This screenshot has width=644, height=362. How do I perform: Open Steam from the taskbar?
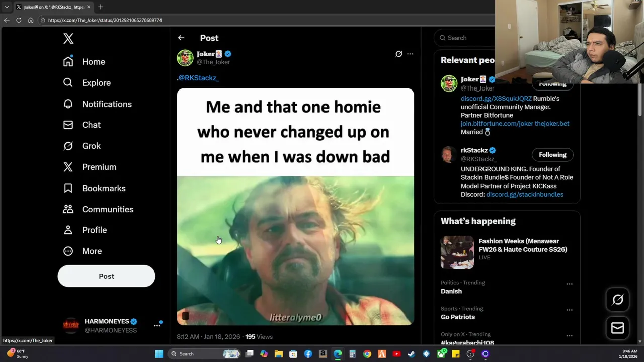tap(411, 354)
